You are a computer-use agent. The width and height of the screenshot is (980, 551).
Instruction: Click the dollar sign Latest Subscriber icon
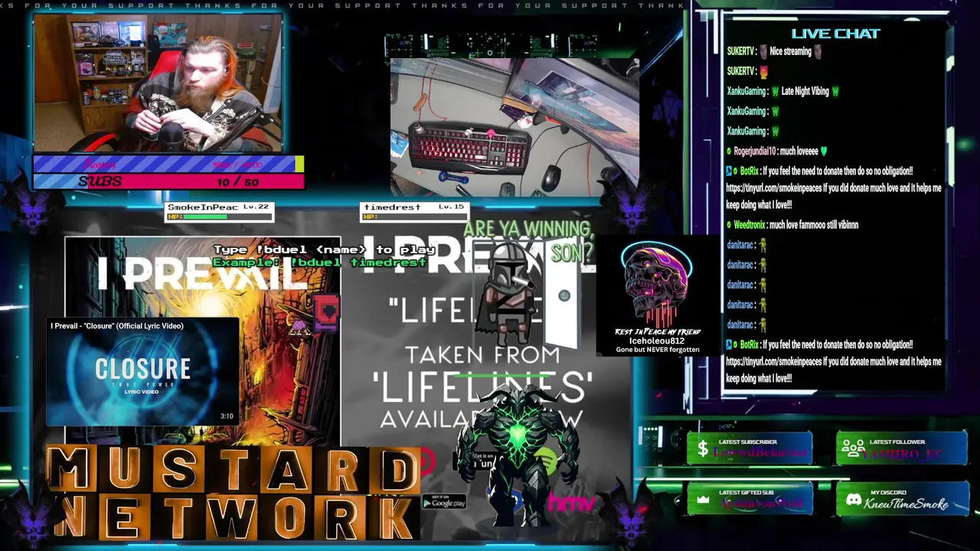[702, 449]
